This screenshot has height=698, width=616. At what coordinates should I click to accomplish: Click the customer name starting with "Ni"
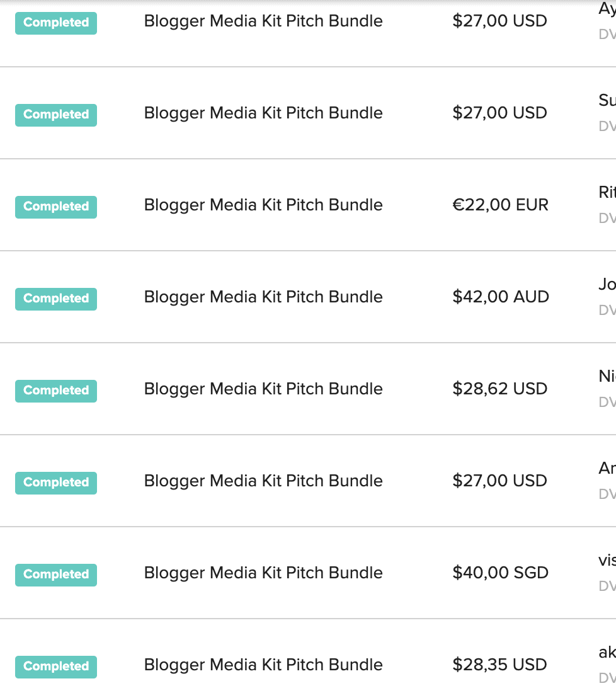(607, 377)
